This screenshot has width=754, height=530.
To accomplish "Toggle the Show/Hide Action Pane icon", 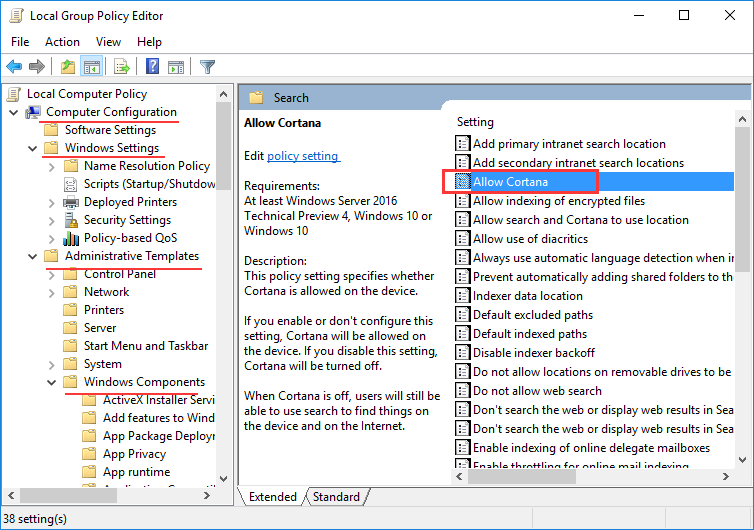I will click(176, 67).
